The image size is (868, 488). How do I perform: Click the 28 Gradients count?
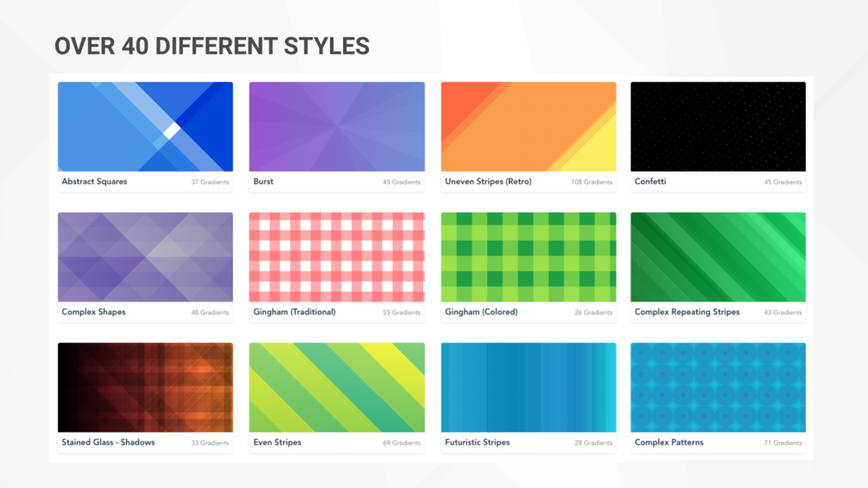coord(593,442)
